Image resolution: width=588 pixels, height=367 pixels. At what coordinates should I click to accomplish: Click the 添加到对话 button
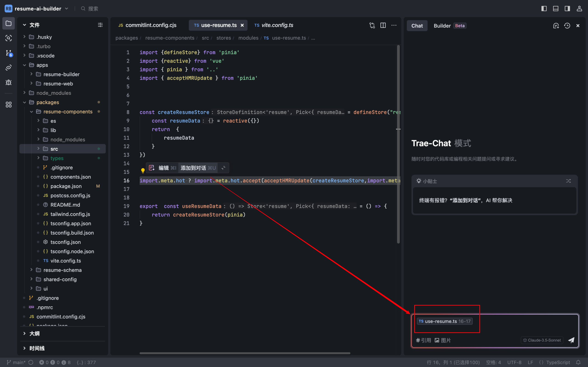[193, 168]
